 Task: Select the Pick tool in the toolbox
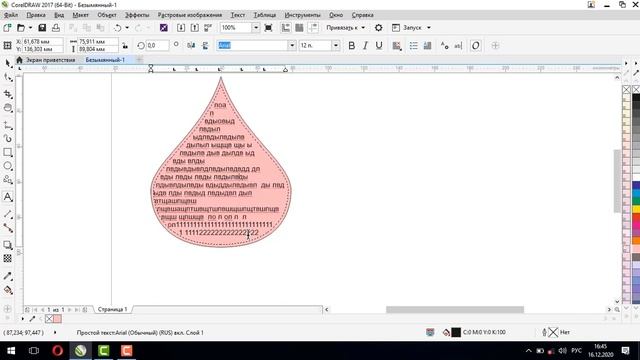tap(8, 64)
